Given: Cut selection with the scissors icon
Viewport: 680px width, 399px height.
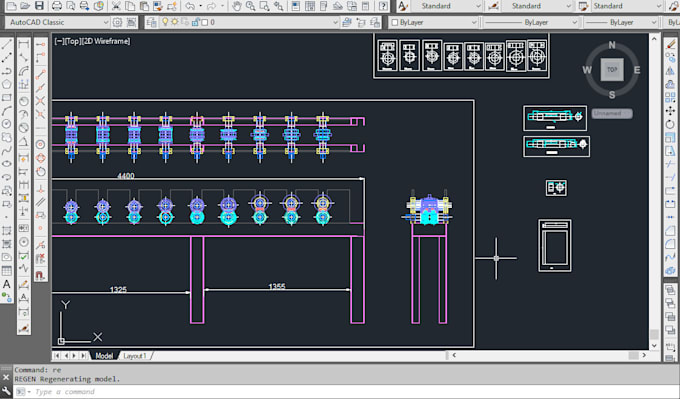Looking at the screenshot, I should tap(116, 6).
